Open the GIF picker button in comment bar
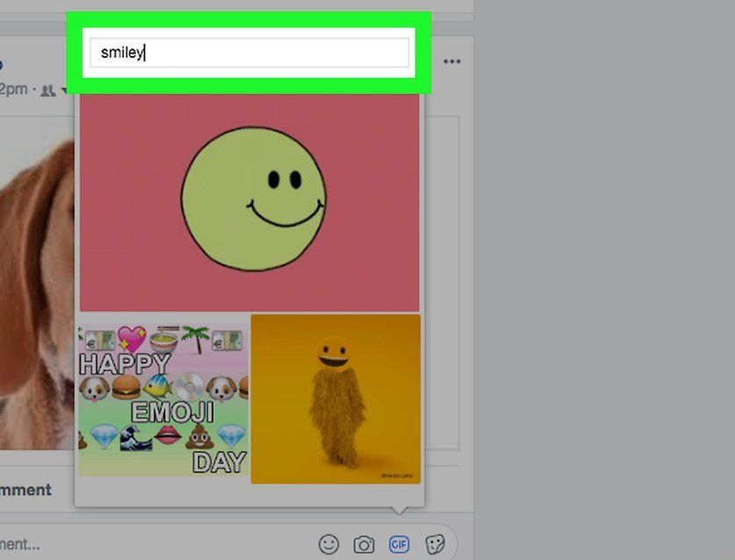The height and width of the screenshot is (560, 735). point(399,544)
